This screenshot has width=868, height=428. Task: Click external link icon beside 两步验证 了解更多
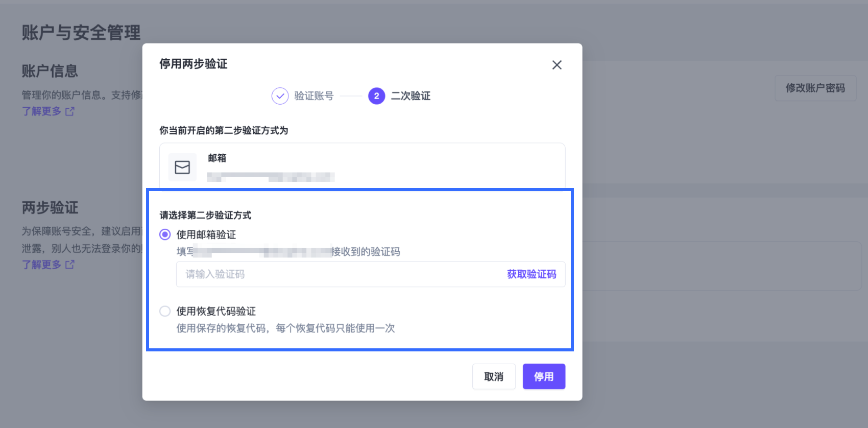pos(70,265)
